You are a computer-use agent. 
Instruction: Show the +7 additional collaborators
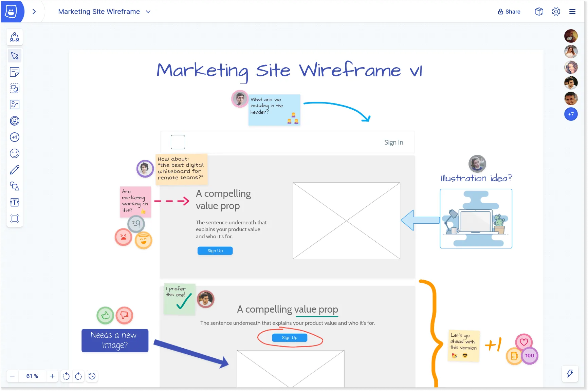coord(571,114)
